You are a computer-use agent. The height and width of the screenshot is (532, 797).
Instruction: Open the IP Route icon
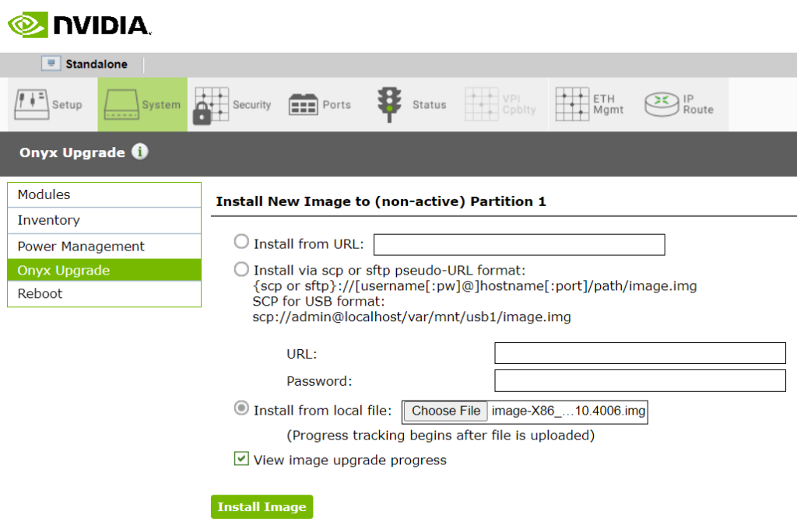click(661, 104)
